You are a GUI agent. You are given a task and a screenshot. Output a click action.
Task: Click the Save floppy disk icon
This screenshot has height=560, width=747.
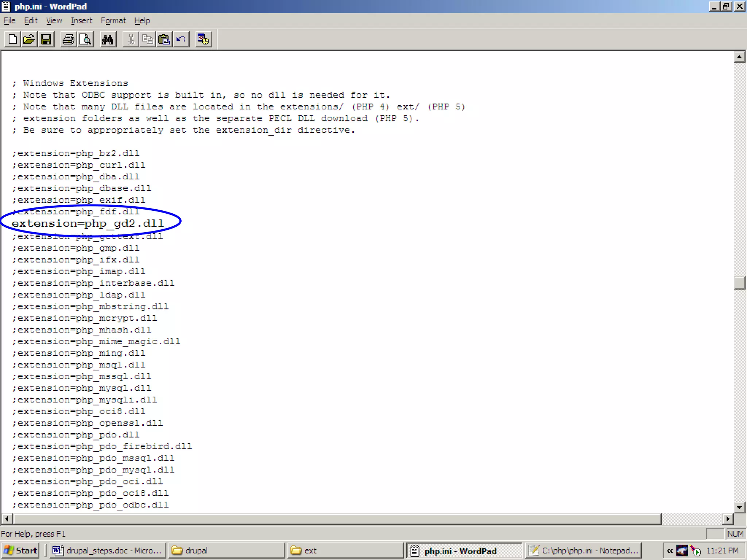pos(46,39)
